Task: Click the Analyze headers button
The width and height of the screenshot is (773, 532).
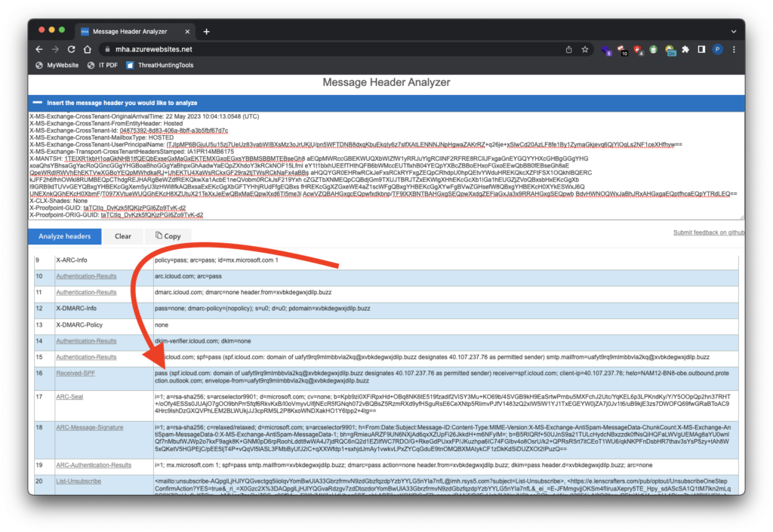Action: pos(65,236)
